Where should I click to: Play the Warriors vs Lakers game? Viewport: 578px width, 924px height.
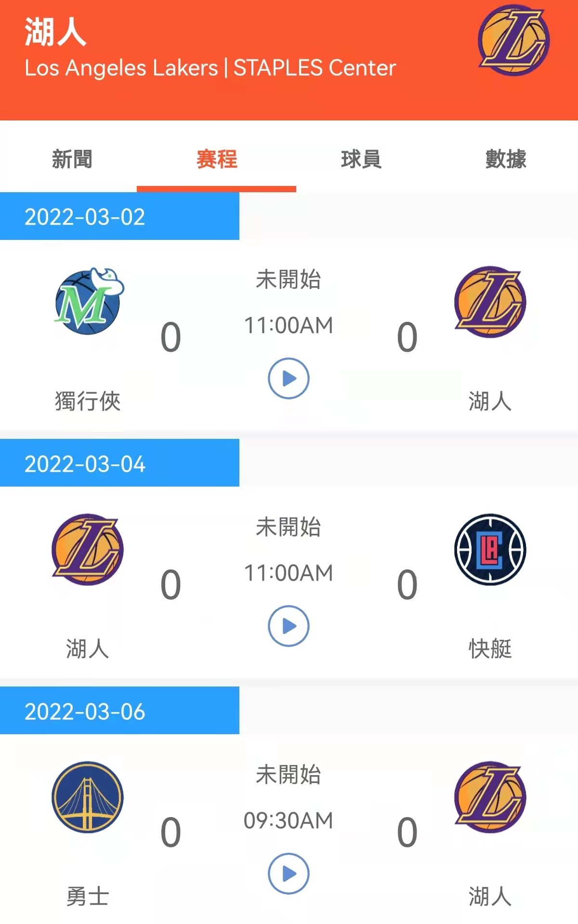tap(289, 873)
